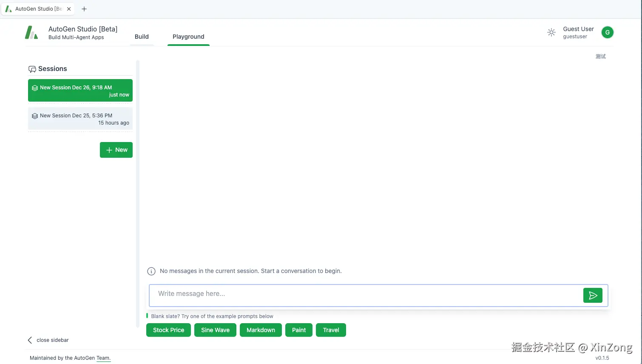Open the green G user avatar

pyautogui.click(x=607, y=32)
